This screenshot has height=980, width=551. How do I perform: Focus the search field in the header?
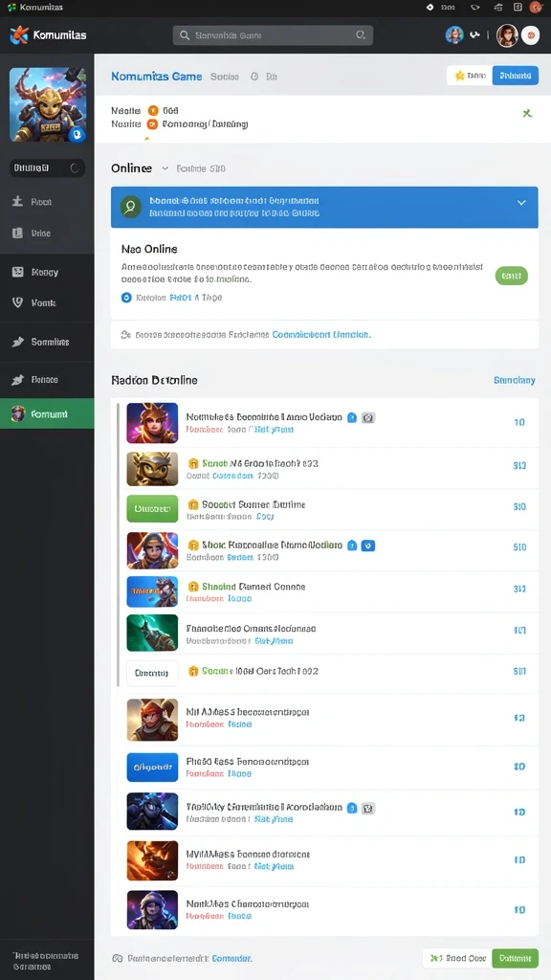(273, 35)
